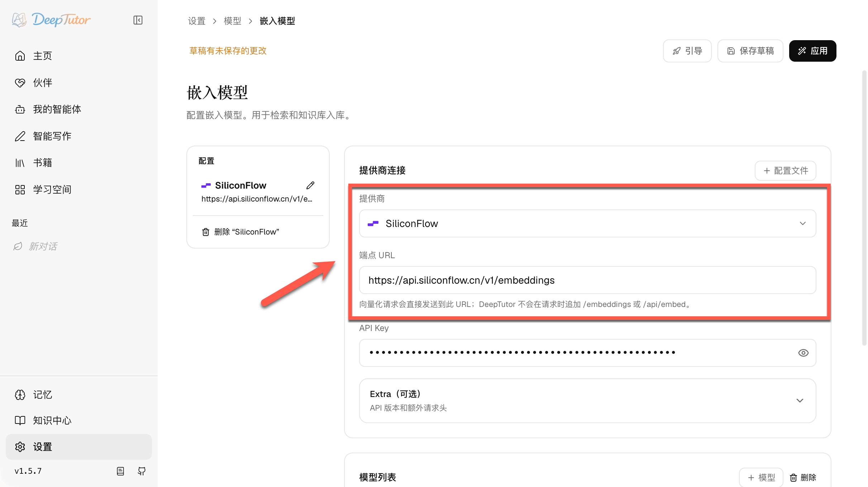Screen dimensions: 868x487
Task: Click the home icon beside 主页
Action: click(x=20, y=56)
